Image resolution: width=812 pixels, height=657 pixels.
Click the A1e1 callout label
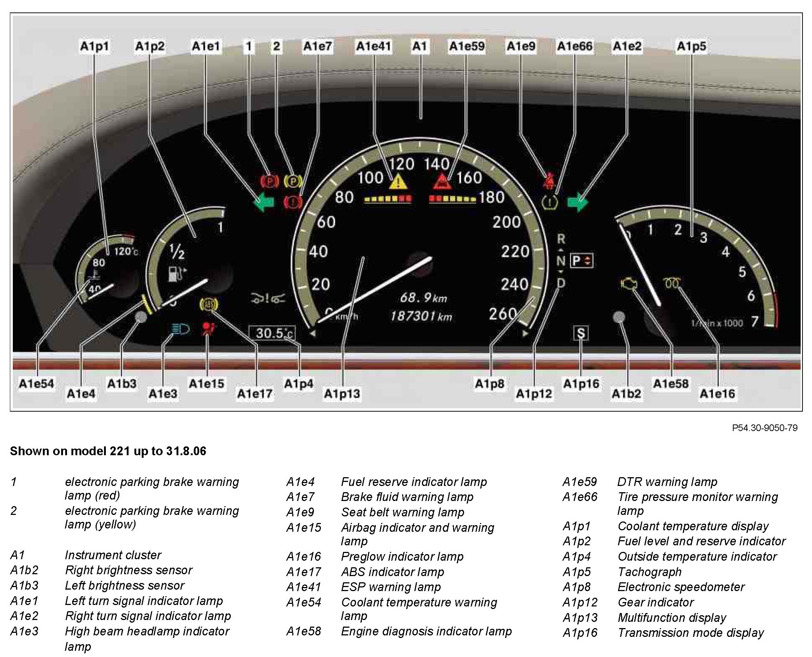click(206, 47)
